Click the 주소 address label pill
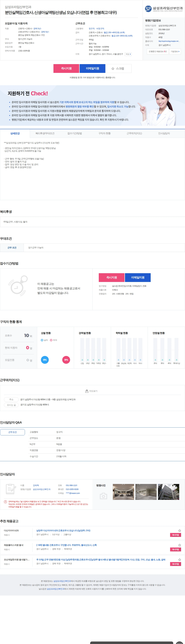The image size is (185, 644). point(11,400)
